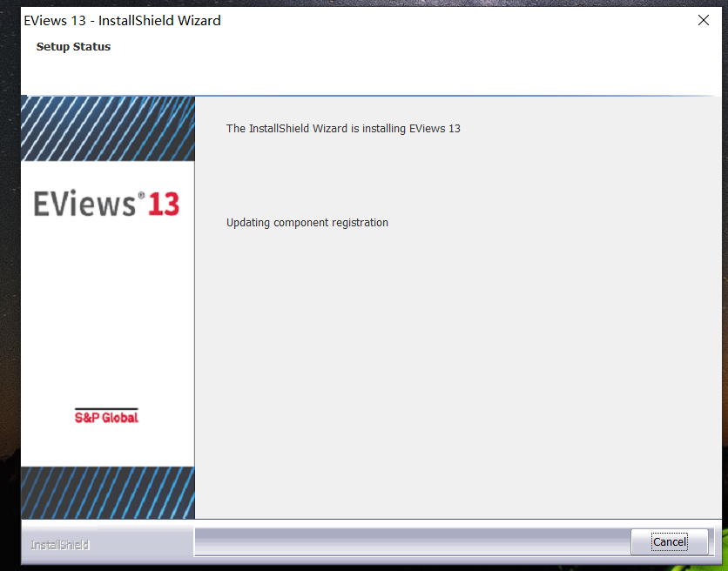Click the EViews 13 logo in sidebar

pyautogui.click(x=104, y=204)
